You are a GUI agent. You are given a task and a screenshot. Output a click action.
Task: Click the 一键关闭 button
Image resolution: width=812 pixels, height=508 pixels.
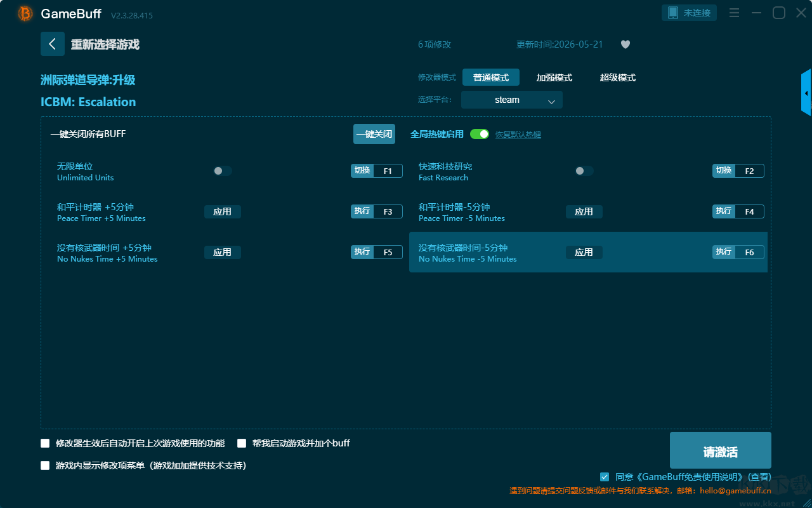(x=374, y=134)
